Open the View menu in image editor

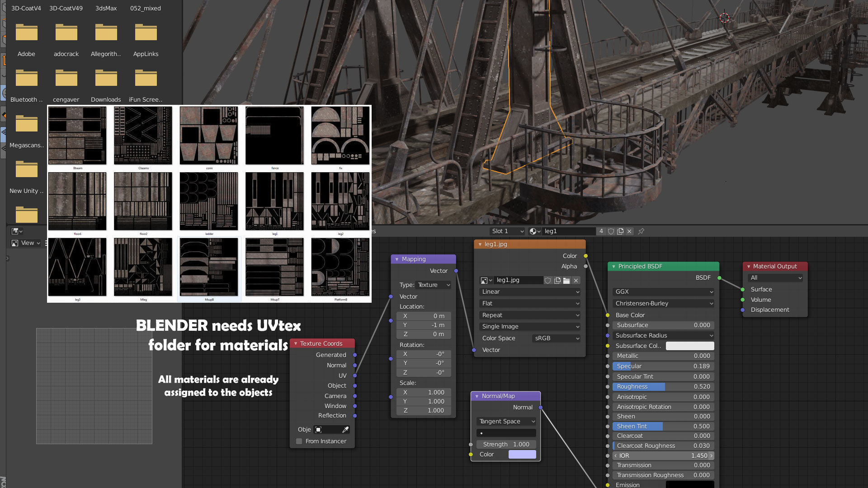(x=27, y=243)
